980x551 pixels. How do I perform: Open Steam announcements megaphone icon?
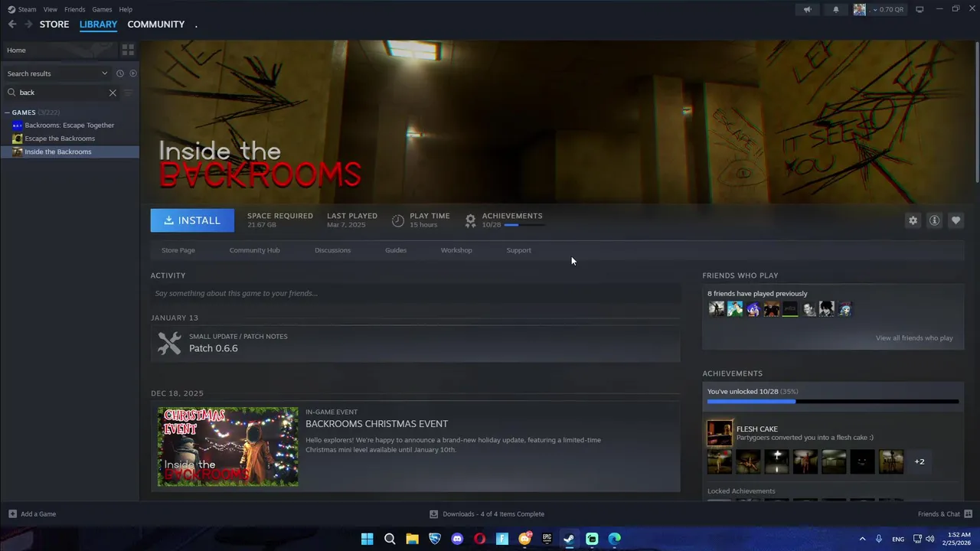click(807, 9)
